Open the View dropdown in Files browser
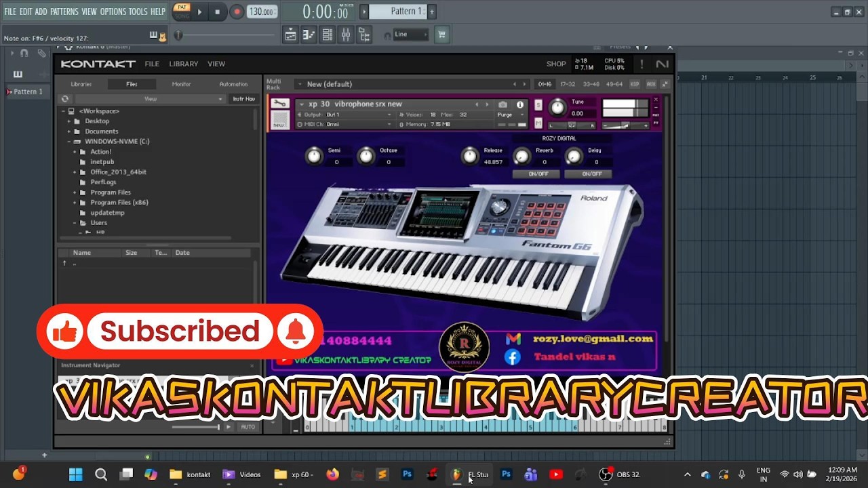 (x=149, y=99)
